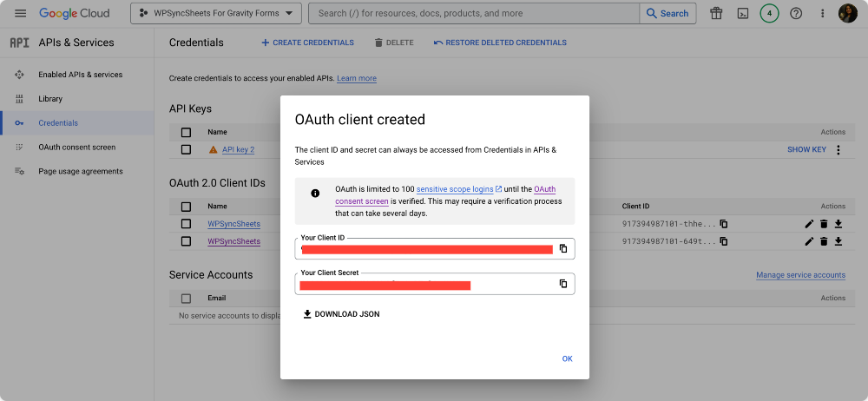
Task: Download OAuth client 917394987101-thhe row
Action: (838, 224)
